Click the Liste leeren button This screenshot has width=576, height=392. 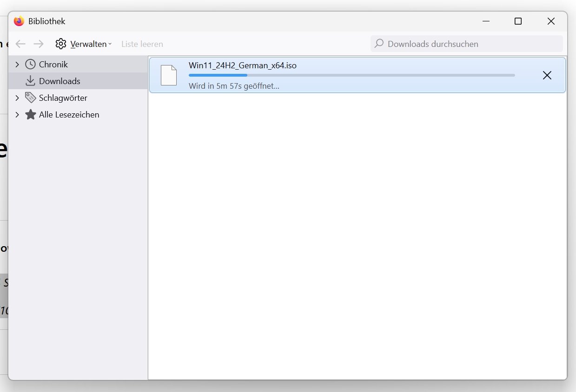(x=142, y=44)
